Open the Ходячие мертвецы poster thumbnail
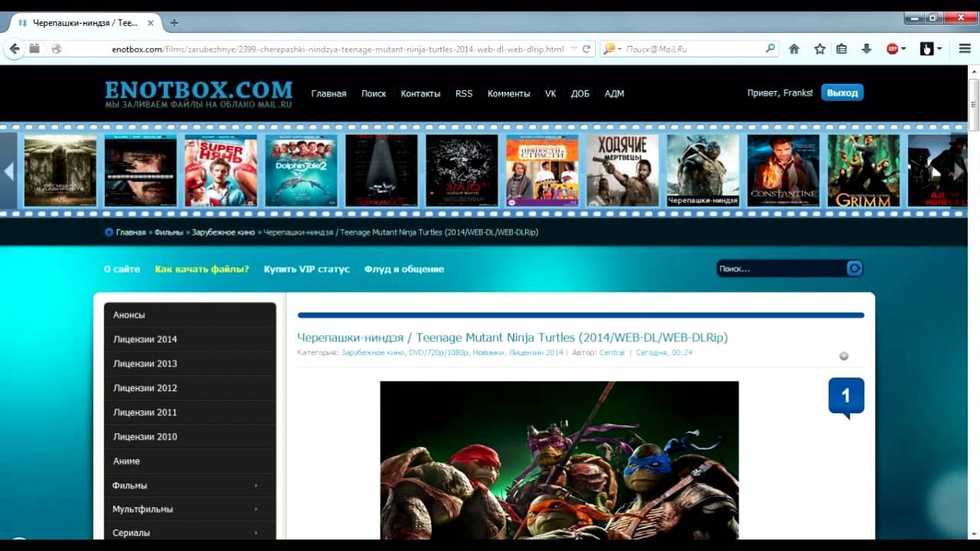The height and width of the screenshot is (551, 980). point(622,171)
